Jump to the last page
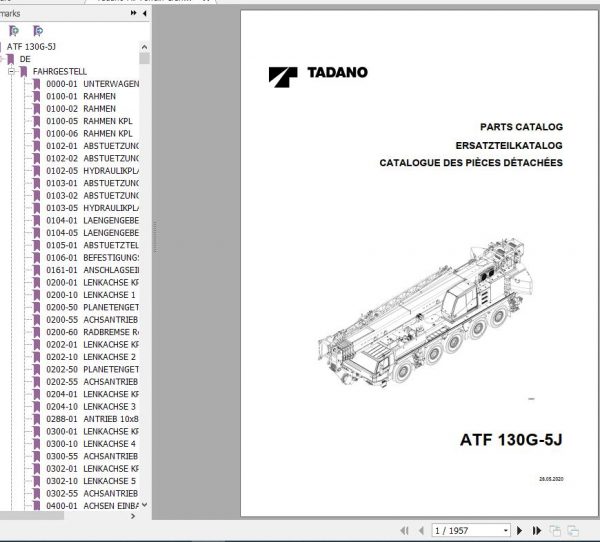 537,531
